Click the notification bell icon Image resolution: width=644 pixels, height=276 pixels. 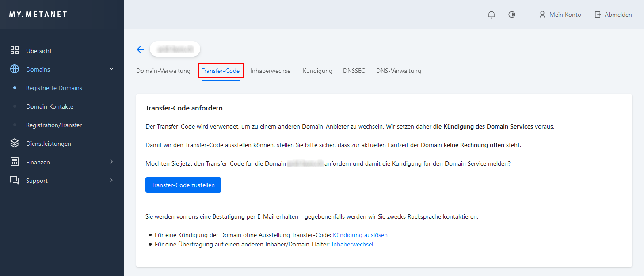point(492,15)
